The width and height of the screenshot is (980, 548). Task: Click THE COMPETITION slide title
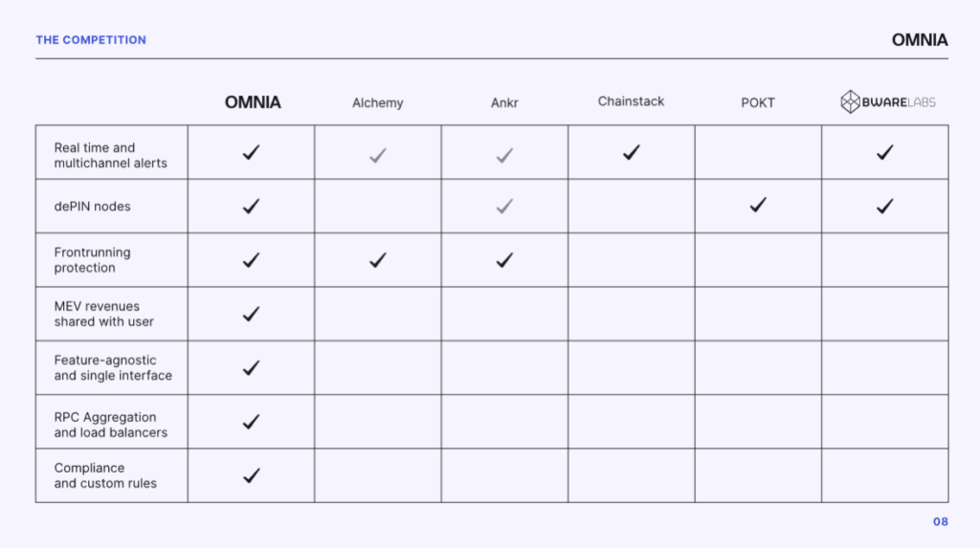(91, 40)
